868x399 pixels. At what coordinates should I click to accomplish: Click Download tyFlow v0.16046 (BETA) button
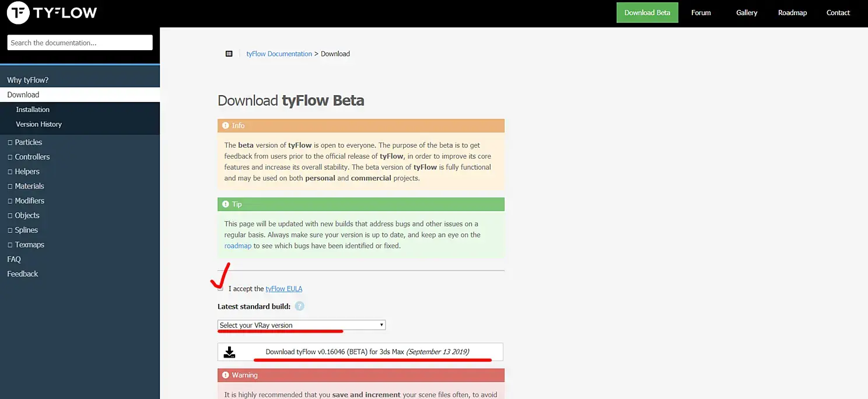coord(360,352)
